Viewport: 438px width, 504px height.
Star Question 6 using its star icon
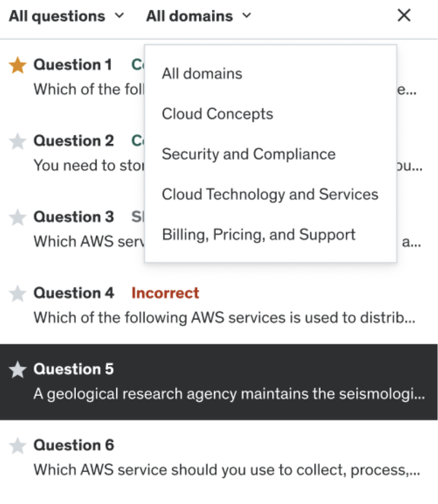(18, 446)
